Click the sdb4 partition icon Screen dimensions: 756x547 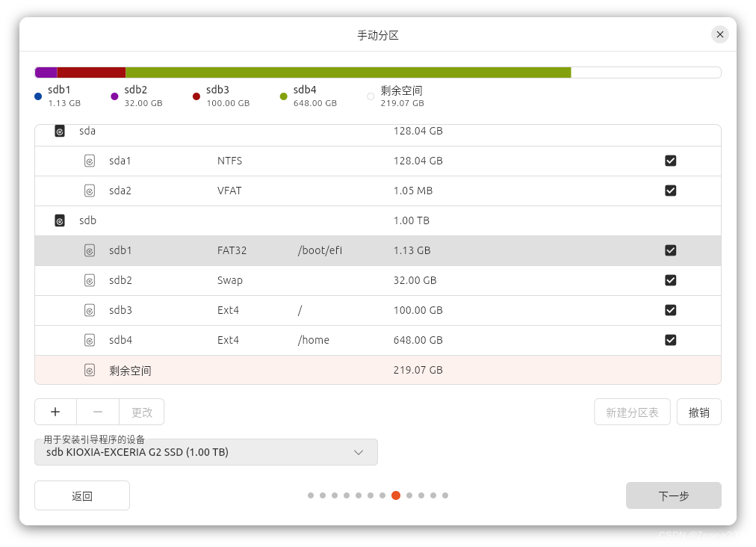[90, 340]
